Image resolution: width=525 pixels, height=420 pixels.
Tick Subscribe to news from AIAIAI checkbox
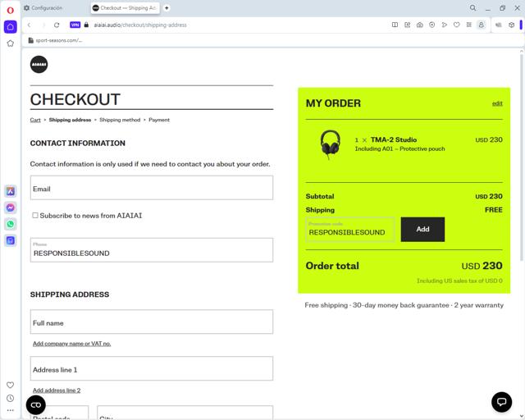coord(35,216)
